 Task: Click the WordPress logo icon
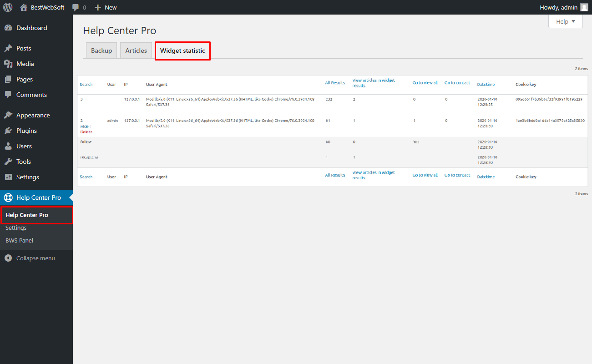(8, 7)
